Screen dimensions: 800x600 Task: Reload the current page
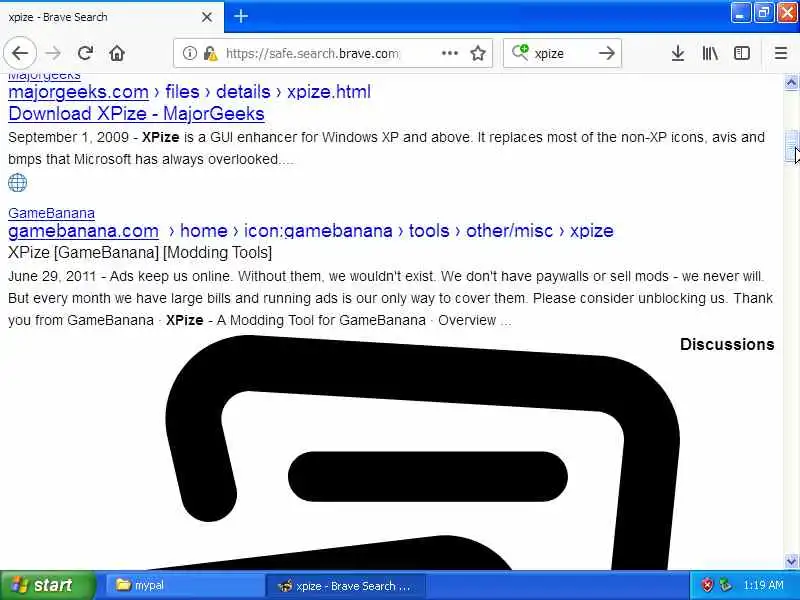pos(85,53)
